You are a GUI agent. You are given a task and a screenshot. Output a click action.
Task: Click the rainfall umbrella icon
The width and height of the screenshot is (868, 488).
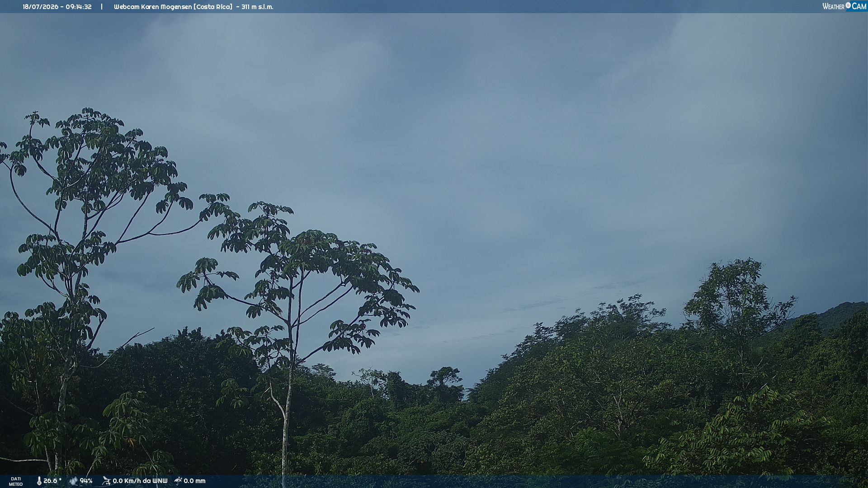coord(178,481)
